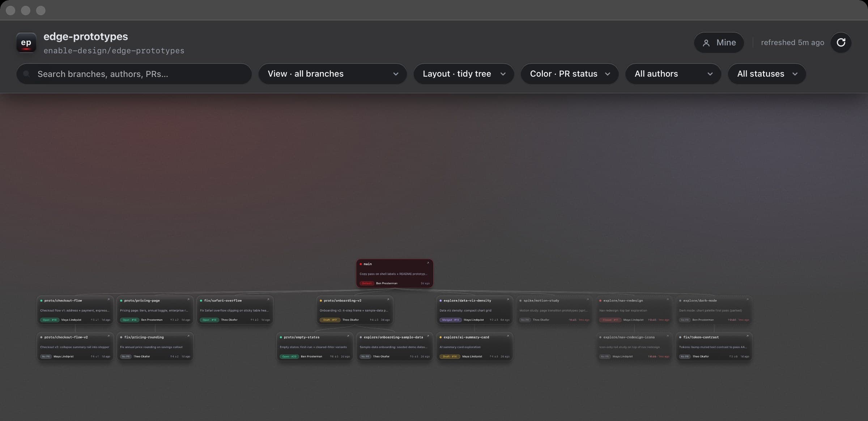Click the refresh icon button
This screenshot has width=868, height=421.
click(841, 43)
